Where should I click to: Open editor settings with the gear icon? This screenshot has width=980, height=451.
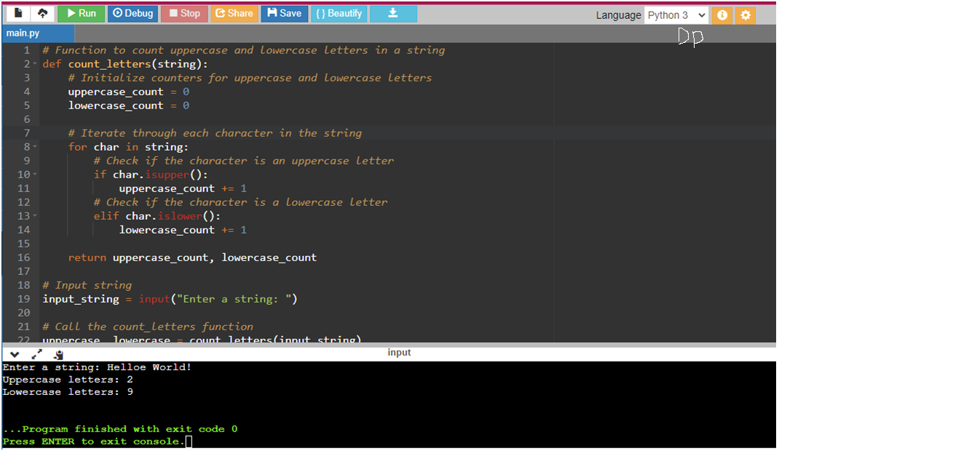tap(746, 15)
